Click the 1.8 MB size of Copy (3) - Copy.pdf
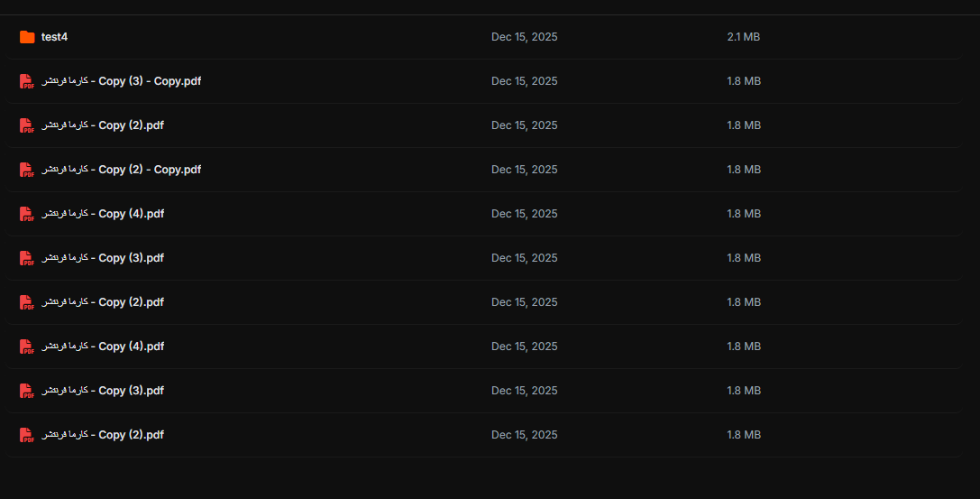The image size is (980, 499). pos(744,81)
